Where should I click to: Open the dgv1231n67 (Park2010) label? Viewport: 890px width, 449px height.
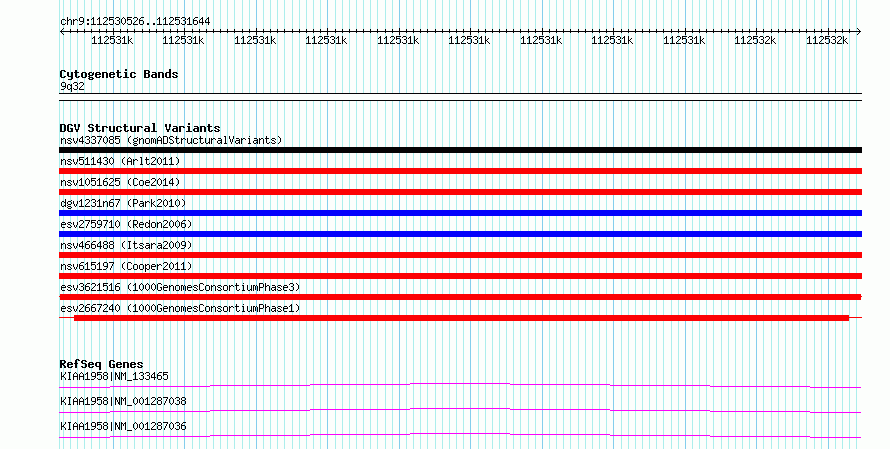coord(123,203)
